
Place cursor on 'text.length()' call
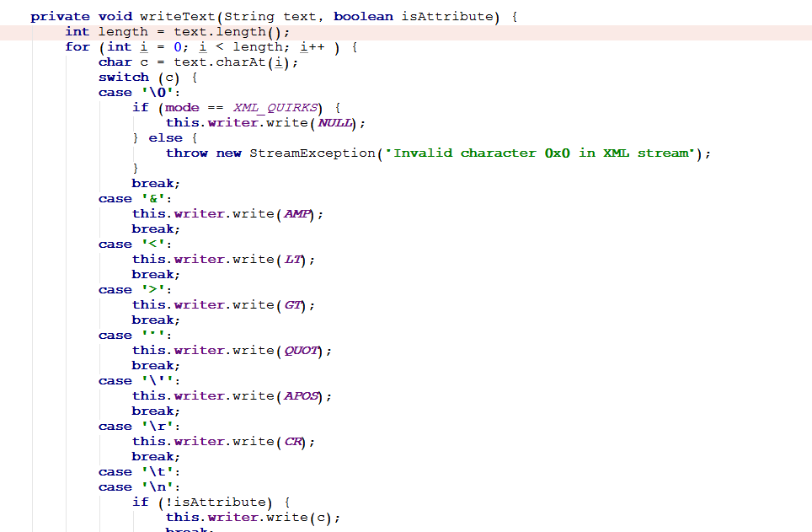[x=227, y=32]
